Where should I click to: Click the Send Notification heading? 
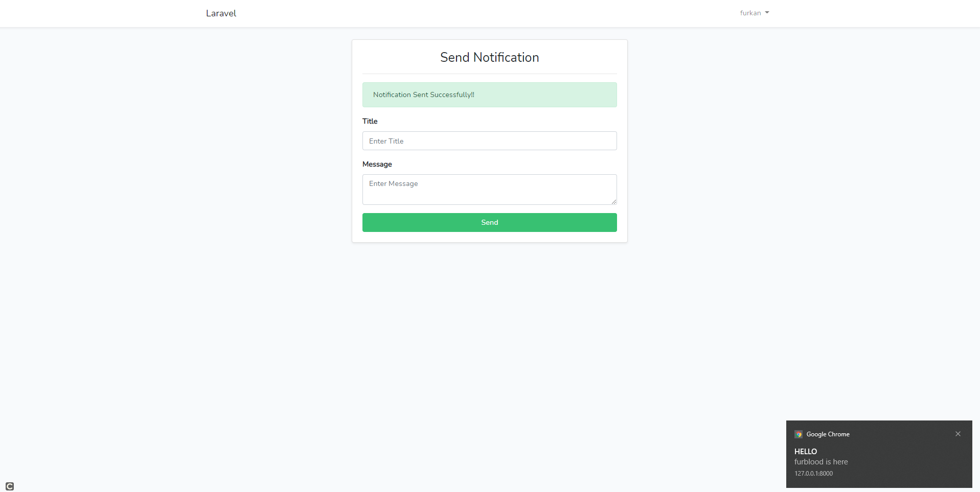(489, 57)
